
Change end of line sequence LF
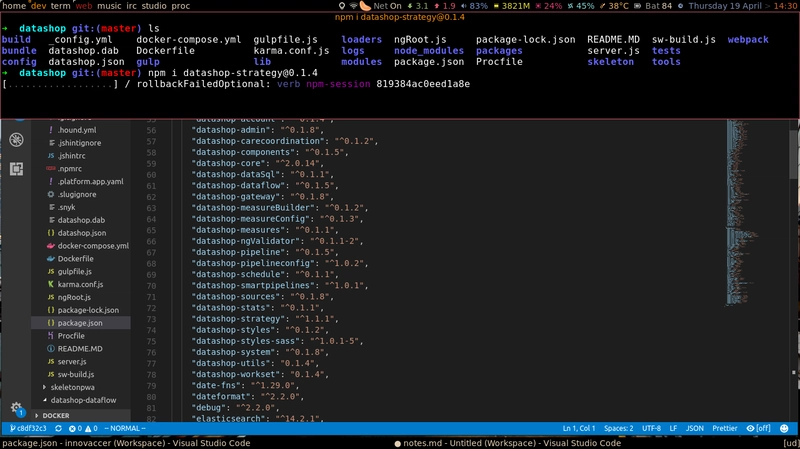point(673,429)
